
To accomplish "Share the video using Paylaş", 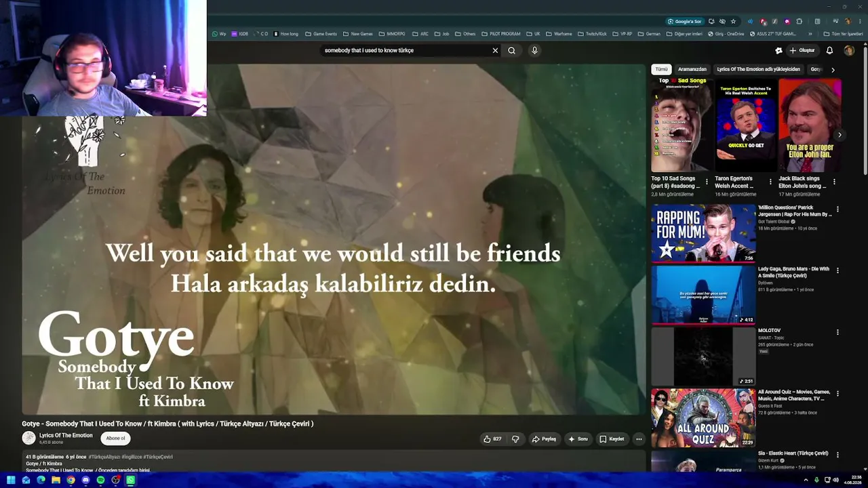I will (544, 439).
